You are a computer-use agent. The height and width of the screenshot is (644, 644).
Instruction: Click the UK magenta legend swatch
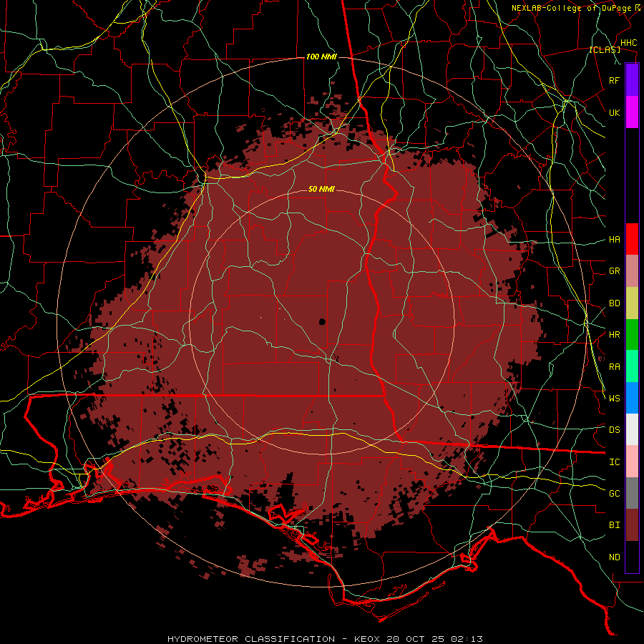click(632, 112)
